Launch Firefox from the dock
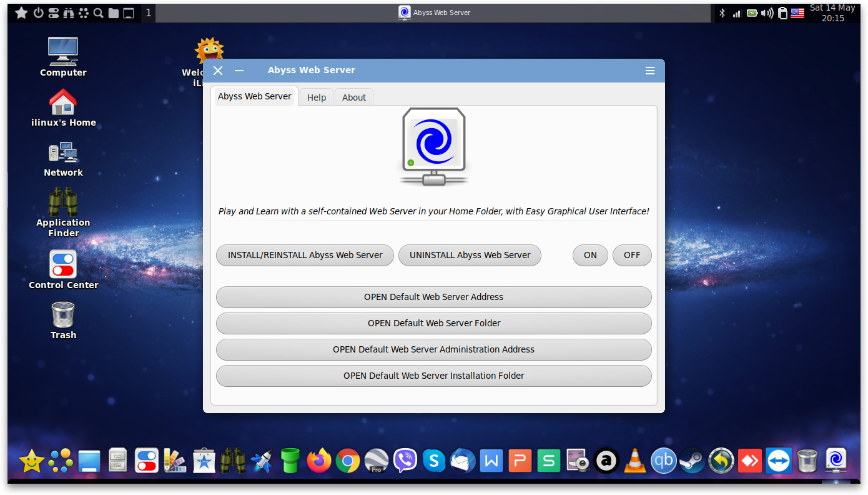The height and width of the screenshot is (495, 868). [x=319, y=461]
